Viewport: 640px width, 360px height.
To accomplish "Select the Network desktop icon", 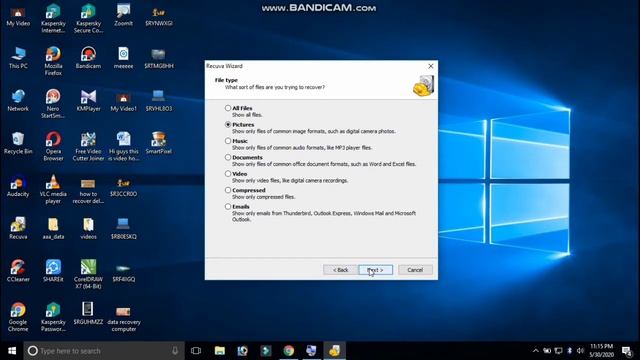I will 18,101.
